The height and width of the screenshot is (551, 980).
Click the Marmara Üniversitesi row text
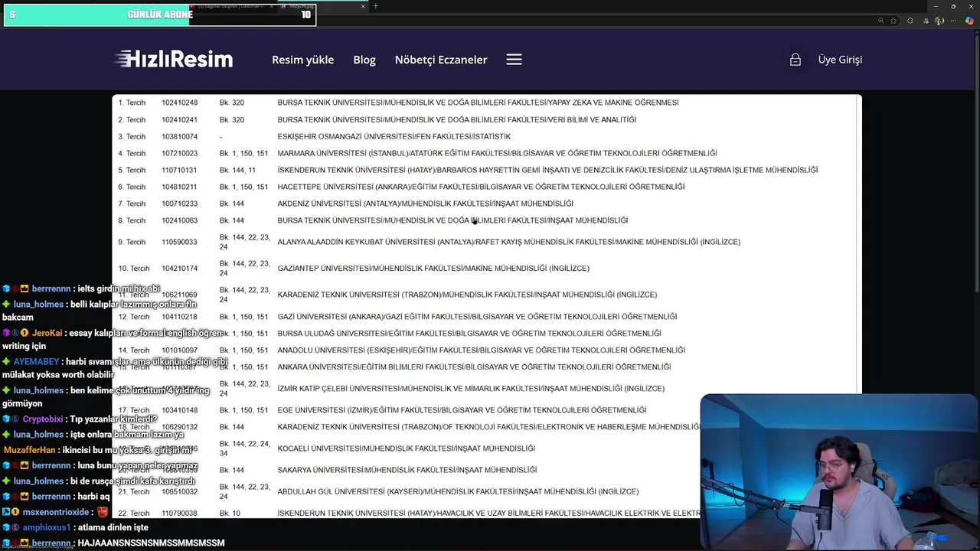[x=497, y=153]
